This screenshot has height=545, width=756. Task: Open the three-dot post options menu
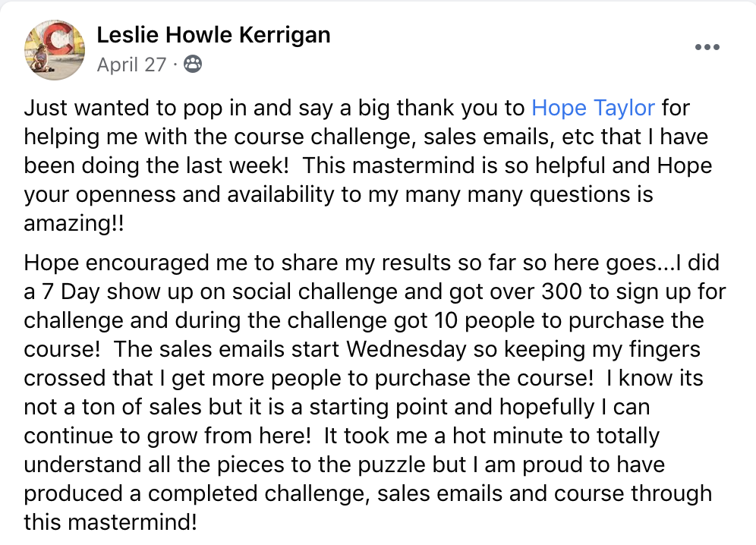coord(707,47)
